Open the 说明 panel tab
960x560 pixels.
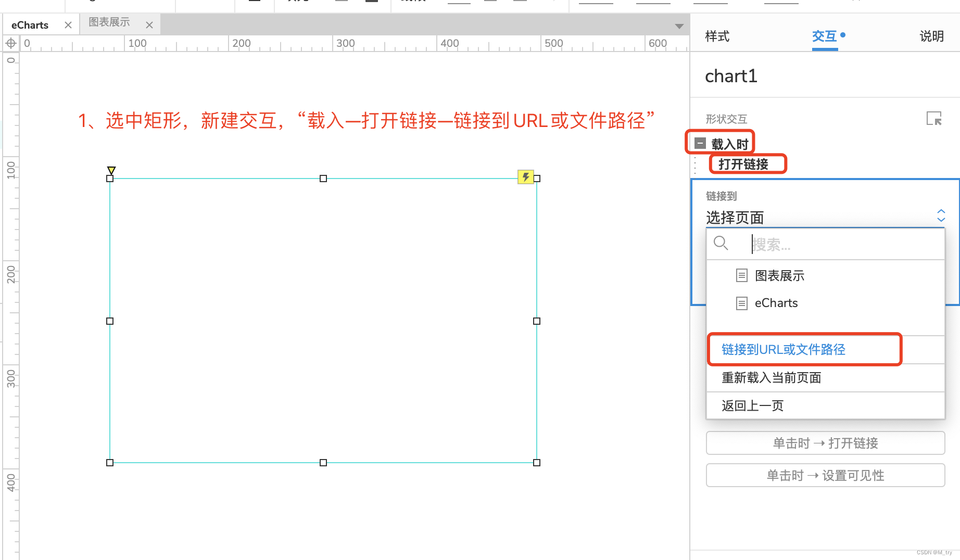[x=931, y=36]
